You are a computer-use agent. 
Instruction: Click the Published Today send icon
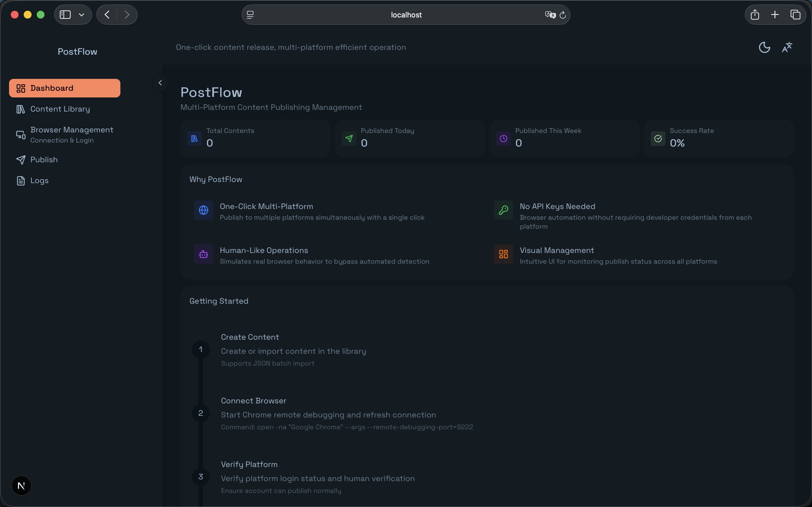tap(348, 138)
